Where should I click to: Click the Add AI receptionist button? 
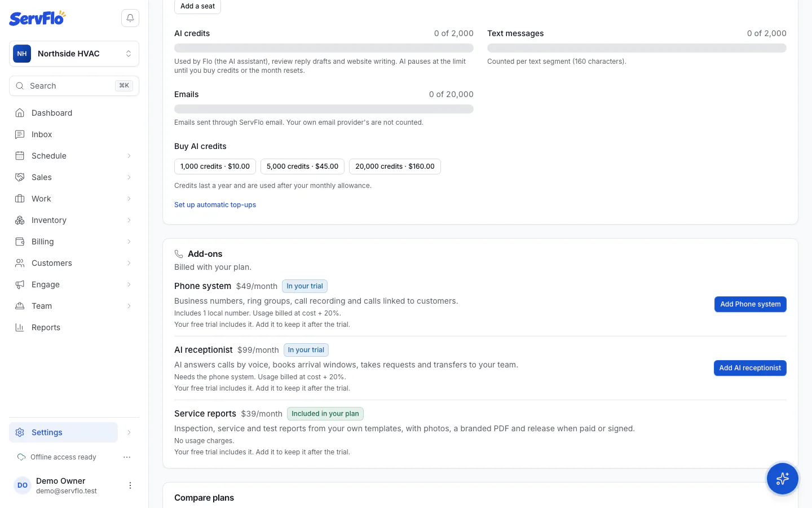pyautogui.click(x=750, y=368)
